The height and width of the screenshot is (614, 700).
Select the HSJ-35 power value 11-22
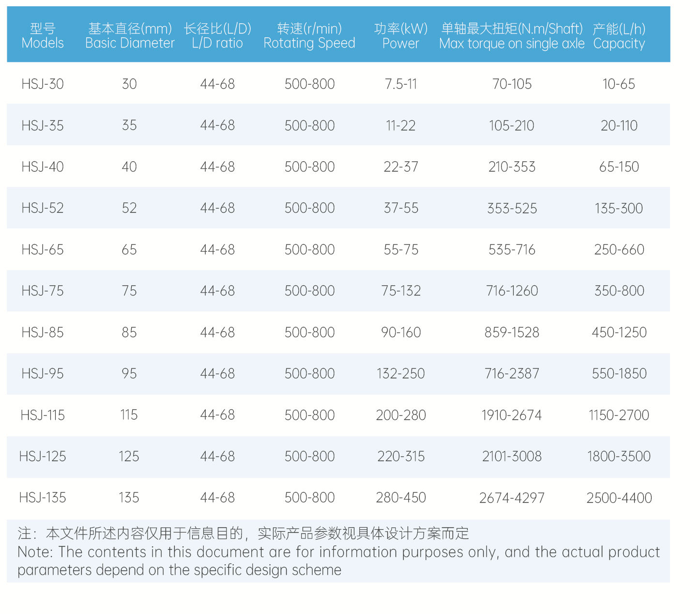tap(401, 125)
